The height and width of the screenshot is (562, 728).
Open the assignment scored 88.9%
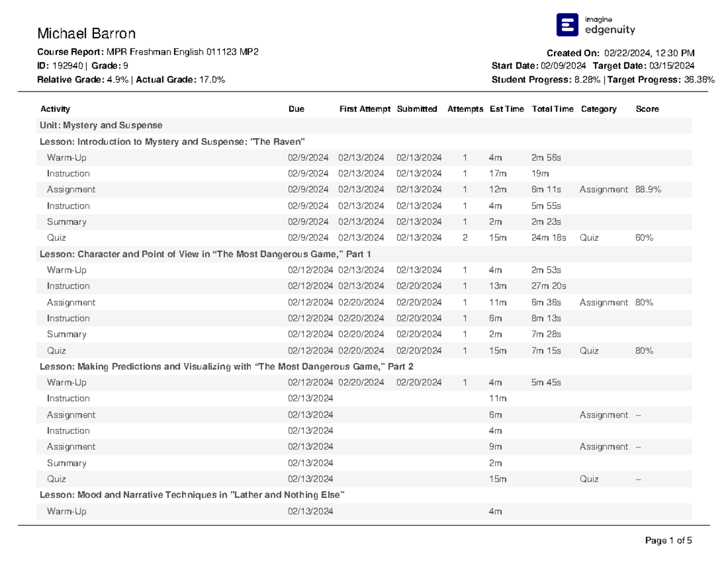pos(649,189)
